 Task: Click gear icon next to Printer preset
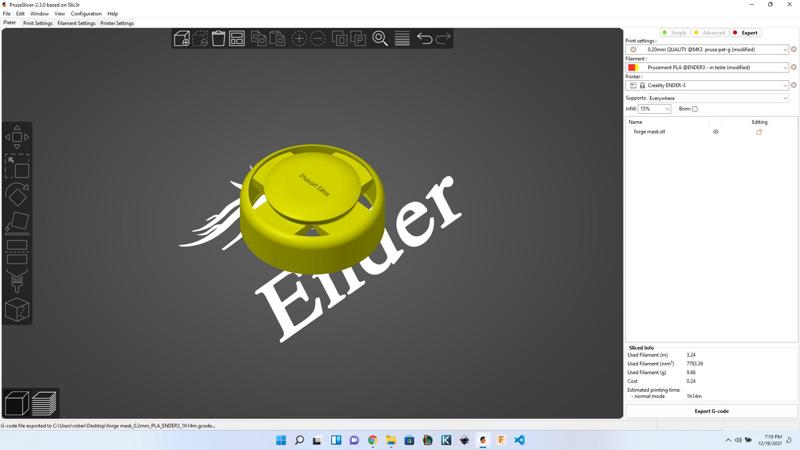click(x=793, y=85)
